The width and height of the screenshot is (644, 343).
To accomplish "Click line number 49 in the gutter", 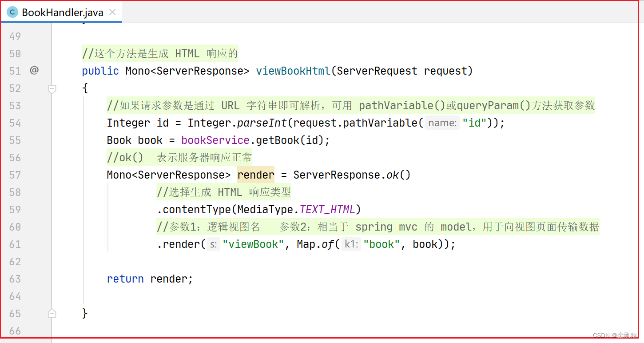I will (15, 36).
